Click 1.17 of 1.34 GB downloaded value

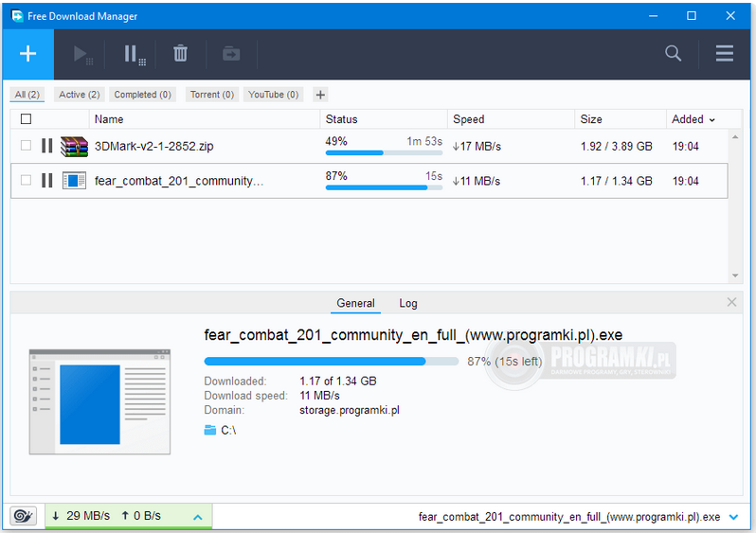337,382
